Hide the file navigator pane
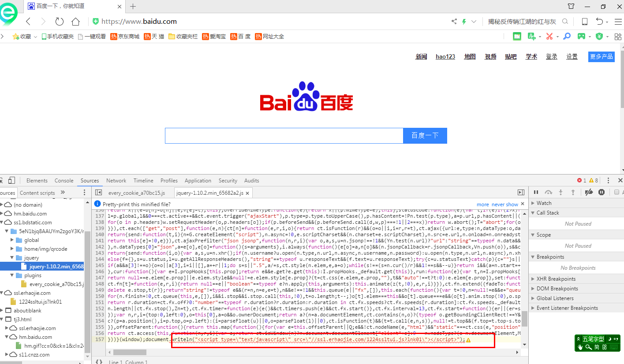Image resolution: width=624 pixels, height=364 pixels. (x=99, y=193)
